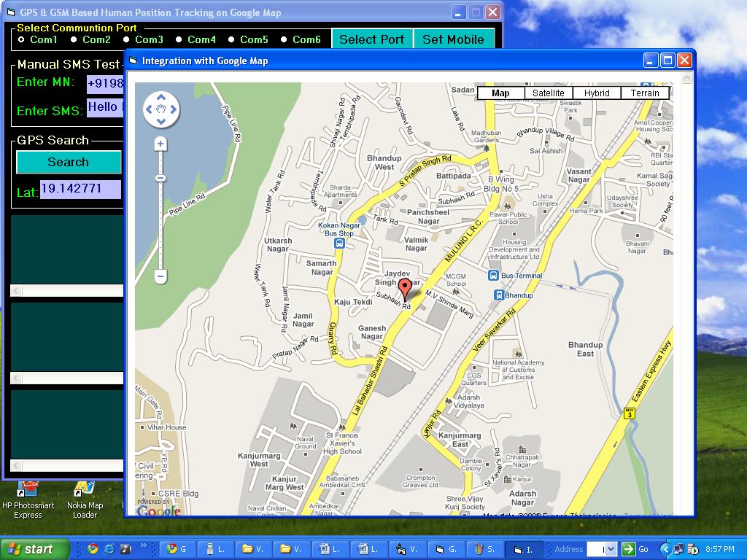
Task: Pan the map left with the arrow control
Action: click(149, 109)
